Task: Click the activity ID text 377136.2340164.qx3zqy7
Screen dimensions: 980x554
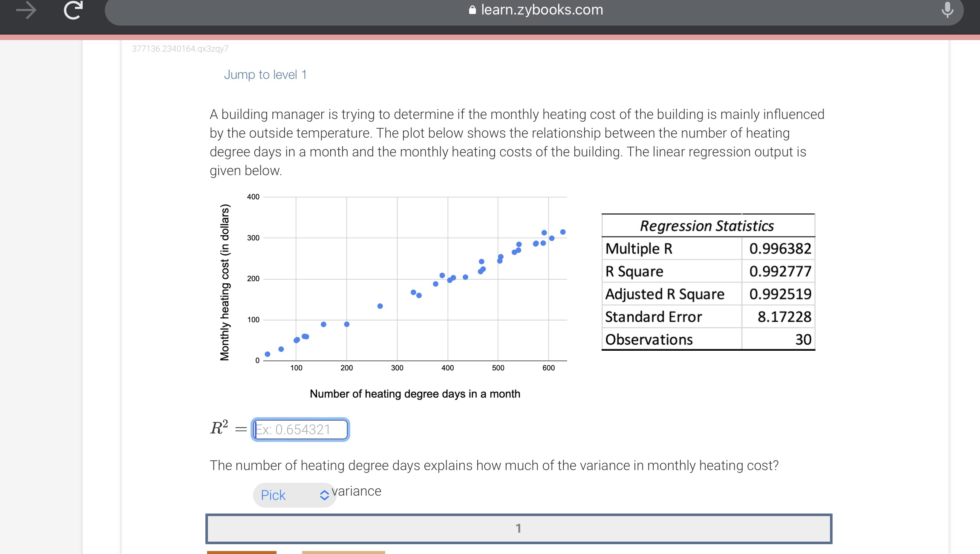Action: (180, 49)
